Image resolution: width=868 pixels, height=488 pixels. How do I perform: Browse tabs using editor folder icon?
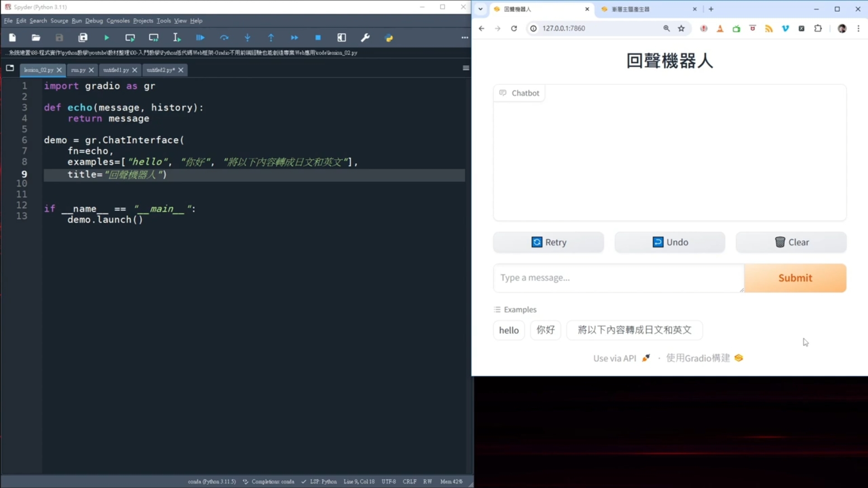pyautogui.click(x=10, y=68)
